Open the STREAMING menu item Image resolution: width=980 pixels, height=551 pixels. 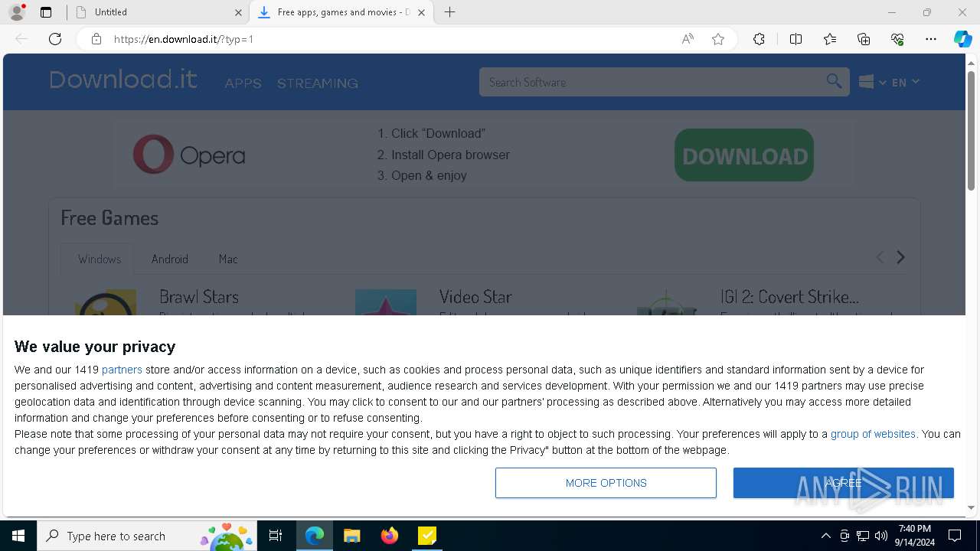[318, 83]
